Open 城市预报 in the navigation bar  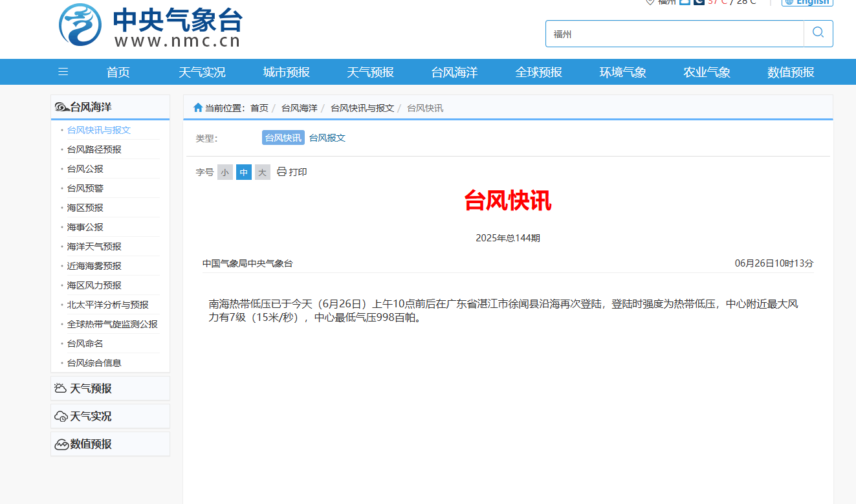click(x=286, y=72)
